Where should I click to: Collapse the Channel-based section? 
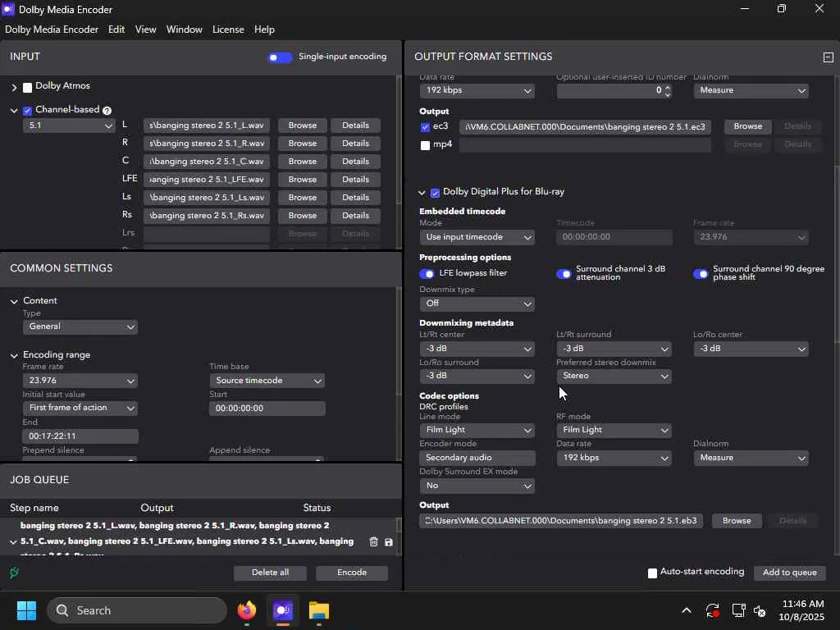14,111
